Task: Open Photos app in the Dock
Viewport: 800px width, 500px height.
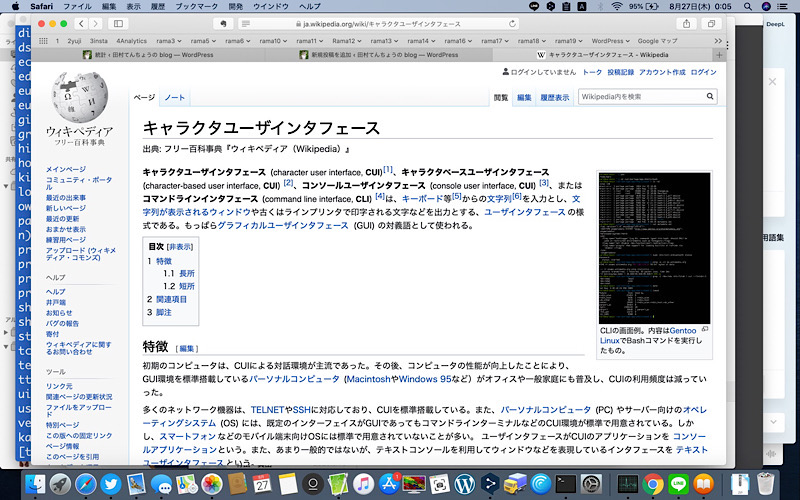Action: tap(211, 484)
